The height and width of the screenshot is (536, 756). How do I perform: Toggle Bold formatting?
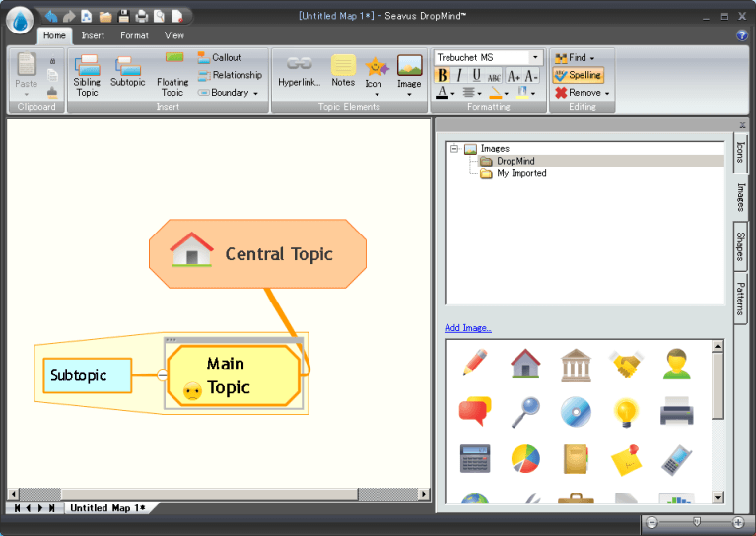(x=442, y=75)
